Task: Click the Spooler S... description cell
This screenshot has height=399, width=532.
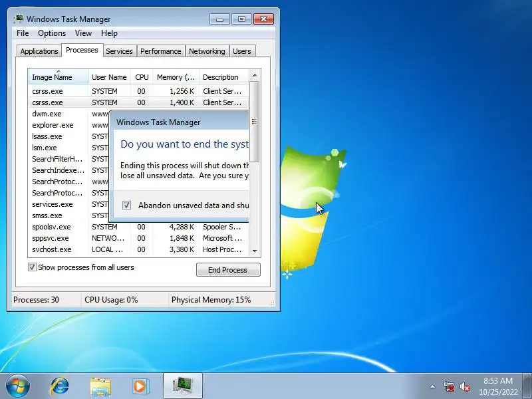Action: click(222, 227)
